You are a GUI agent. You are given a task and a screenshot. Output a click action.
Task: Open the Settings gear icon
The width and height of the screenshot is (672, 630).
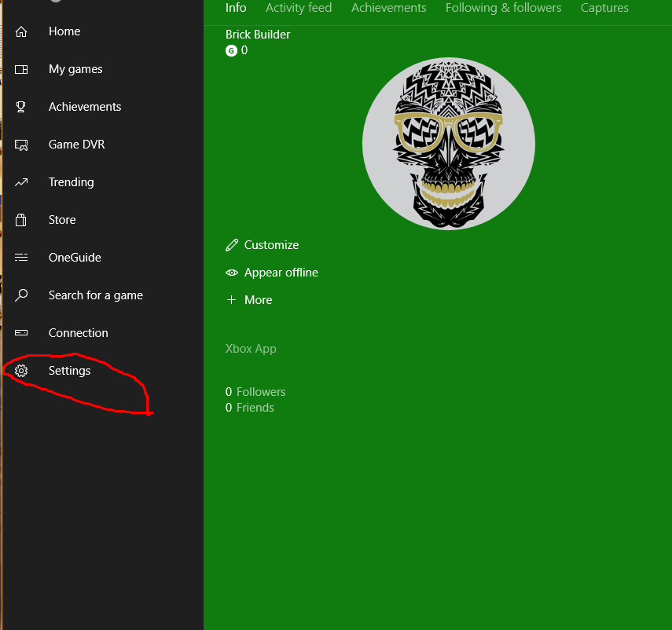21,371
